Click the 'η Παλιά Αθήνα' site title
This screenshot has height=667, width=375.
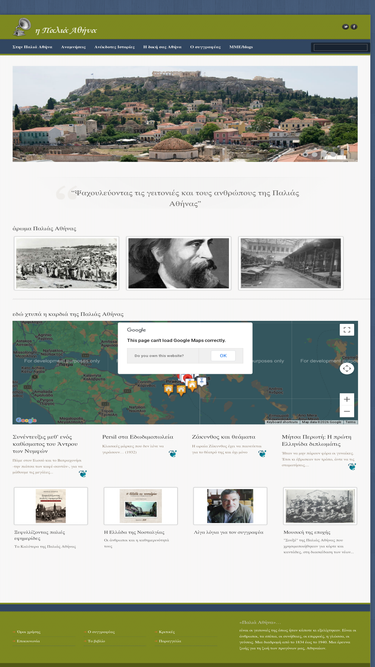coord(66,30)
